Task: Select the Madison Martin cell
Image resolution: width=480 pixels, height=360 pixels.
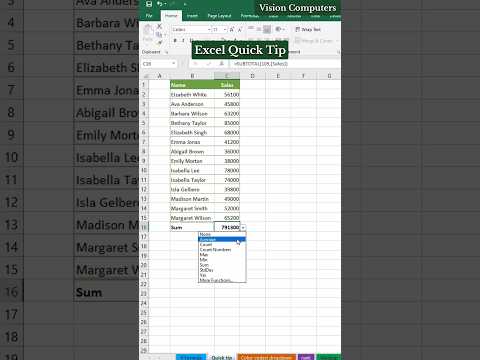Action: pos(192,199)
